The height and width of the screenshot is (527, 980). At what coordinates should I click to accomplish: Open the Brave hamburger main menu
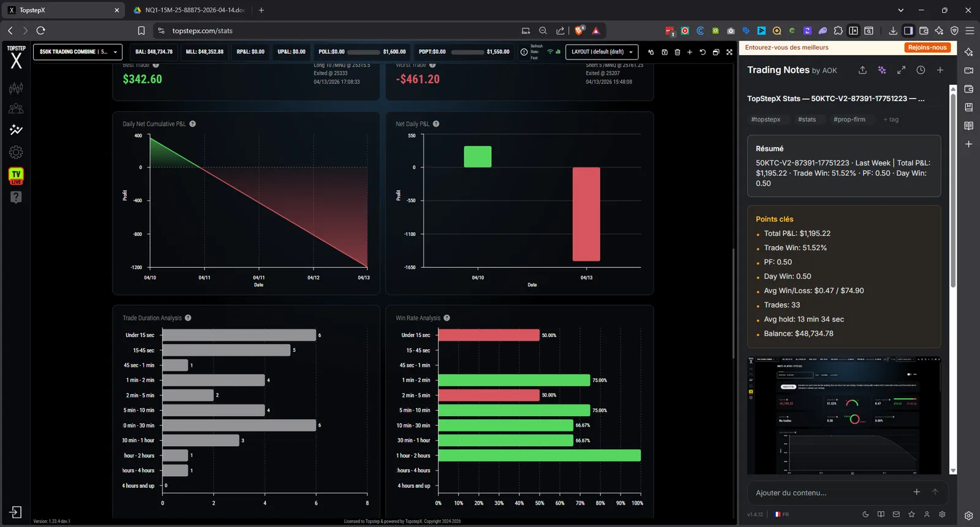point(970,31)
